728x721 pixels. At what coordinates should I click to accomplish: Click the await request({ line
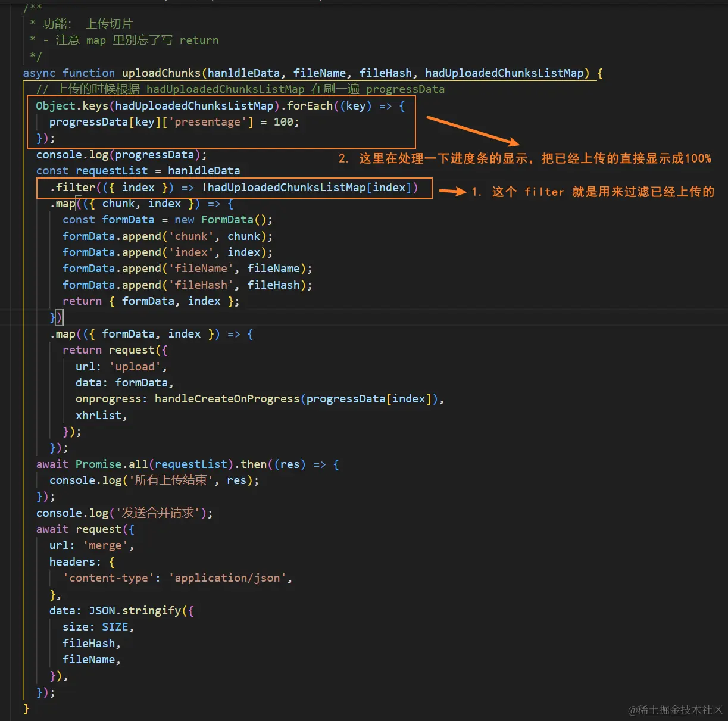click(x=85, y=529)
